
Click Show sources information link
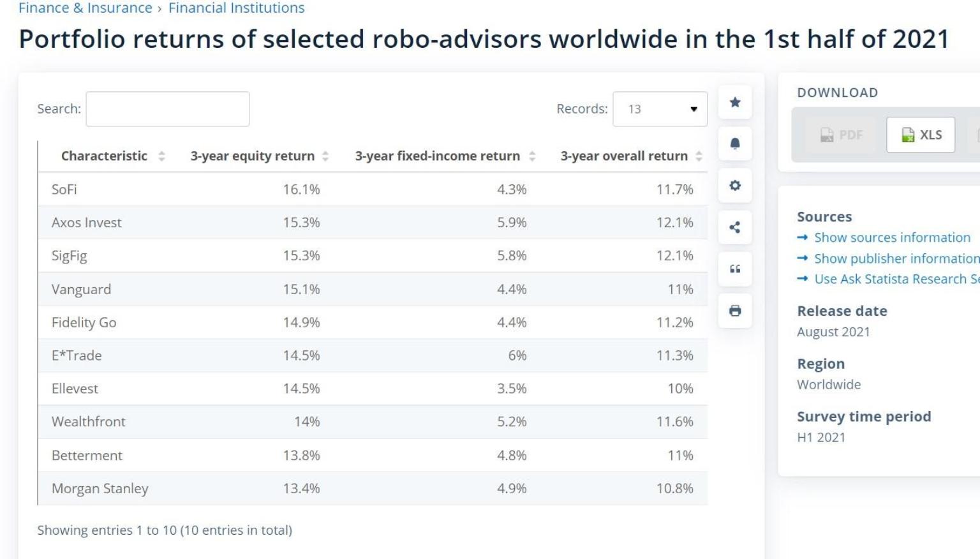pyautogui.click(x=892, y=237)
